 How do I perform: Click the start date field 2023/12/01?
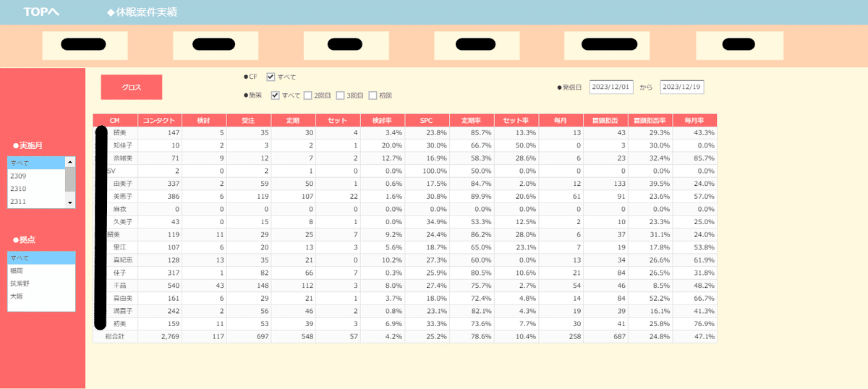[x=612, y=87]
